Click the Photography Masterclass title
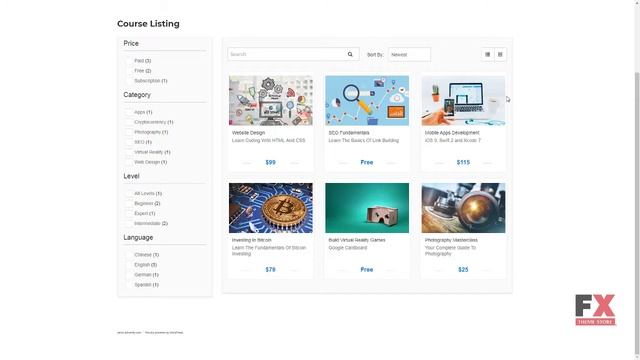 (x=451, y=240)
